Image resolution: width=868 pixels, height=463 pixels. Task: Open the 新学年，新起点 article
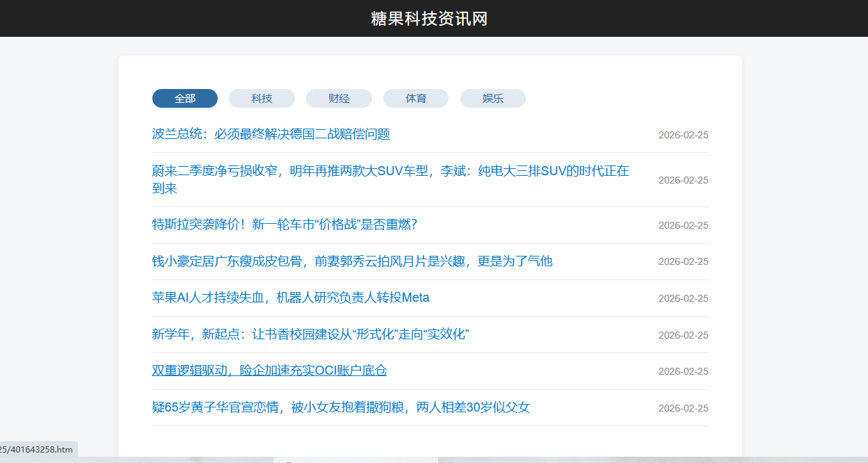pyautogui.click(x=310, y=334)
